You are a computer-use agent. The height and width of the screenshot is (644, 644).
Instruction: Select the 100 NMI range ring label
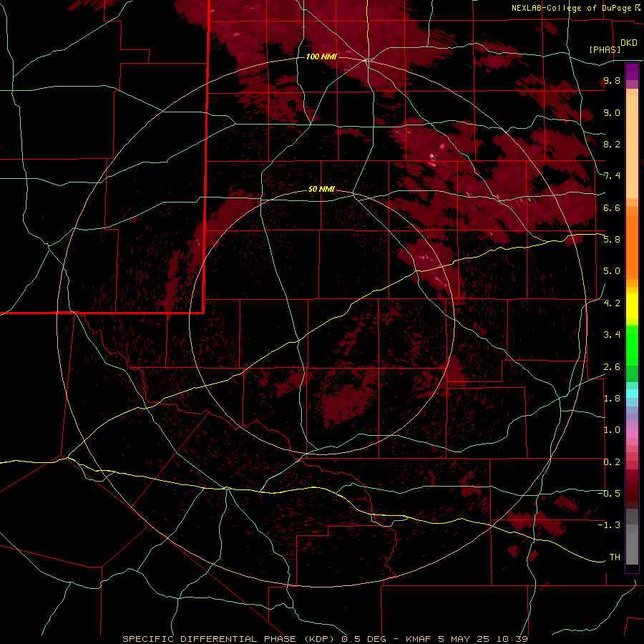(x=321, y=57)
